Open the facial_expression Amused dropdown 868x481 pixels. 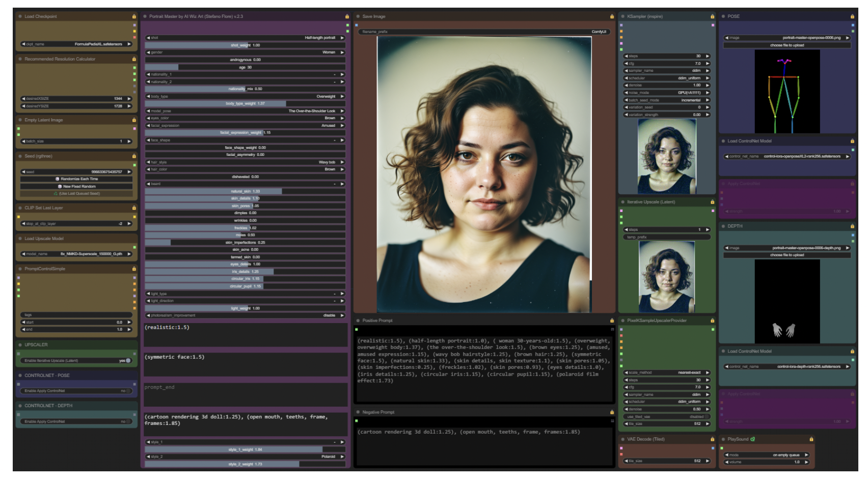[245, 125]
